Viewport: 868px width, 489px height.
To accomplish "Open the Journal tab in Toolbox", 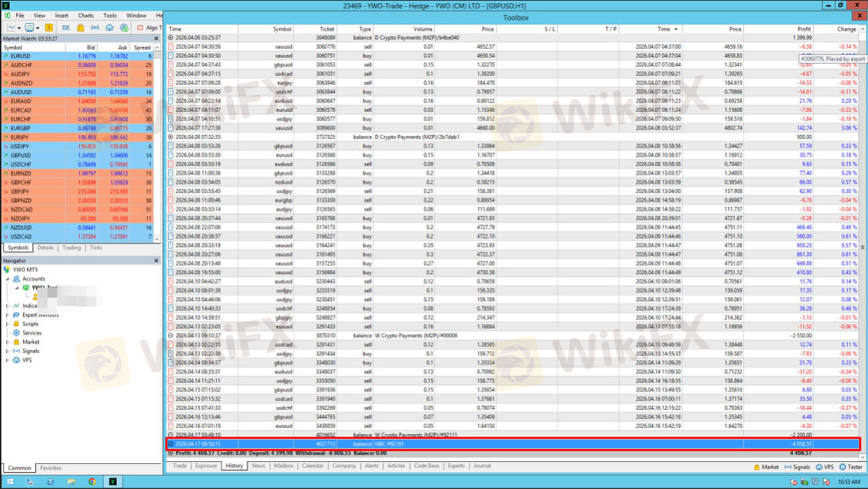I will (482, 466).
